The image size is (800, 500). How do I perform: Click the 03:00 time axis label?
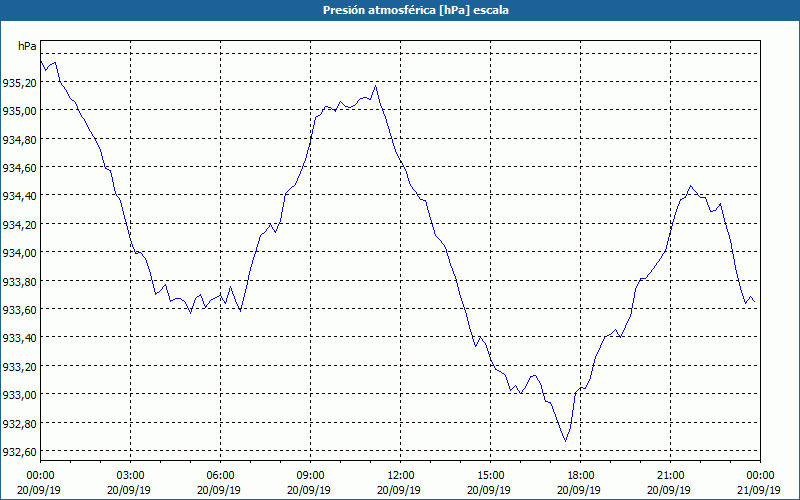(x=131, y=476)
